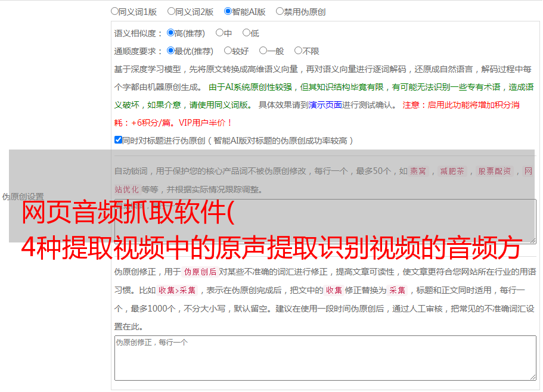Set 通顺度要求 to 较好
The image size is (543, 392).
[x=228, y=51]
